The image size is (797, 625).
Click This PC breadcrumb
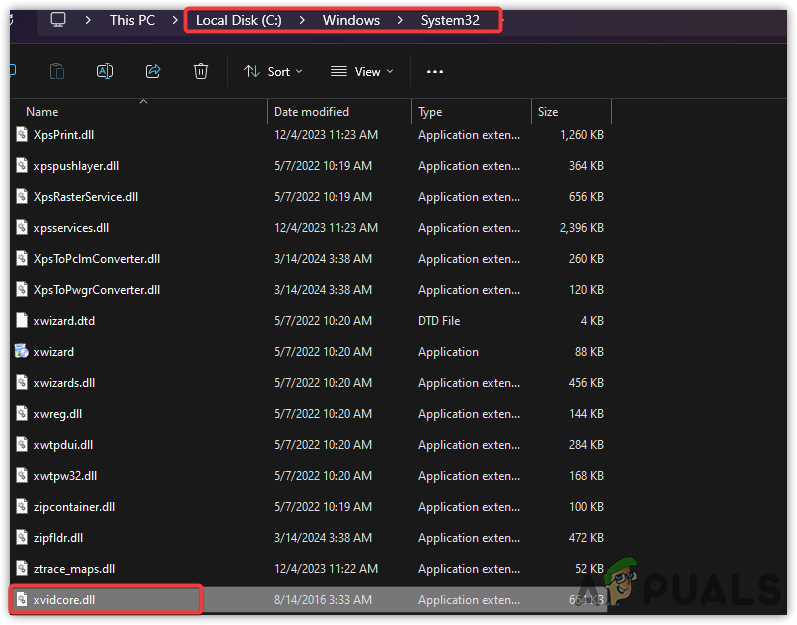(x=132, y=20)
